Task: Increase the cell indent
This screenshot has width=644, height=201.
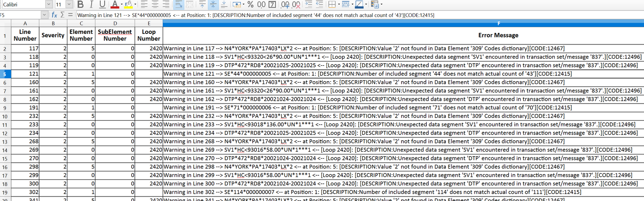Action: [x=309, y=4]
